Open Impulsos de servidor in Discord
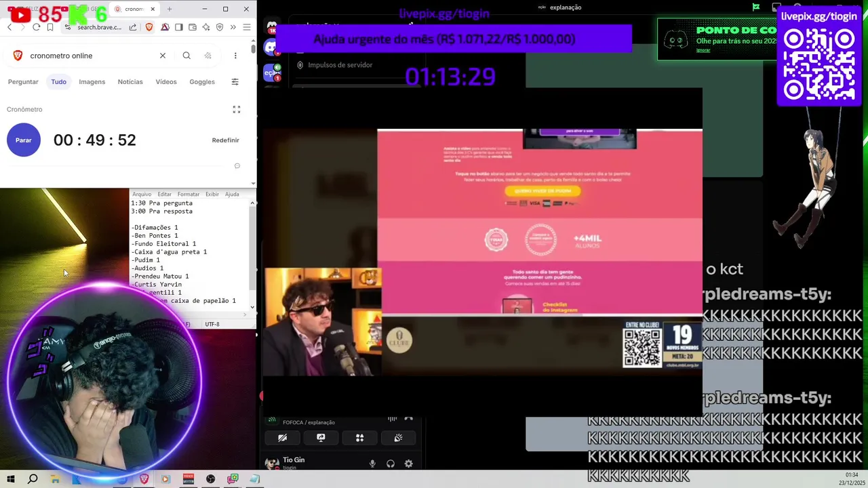The width and height of the screenshot is (868, 488). pos(340,65)
